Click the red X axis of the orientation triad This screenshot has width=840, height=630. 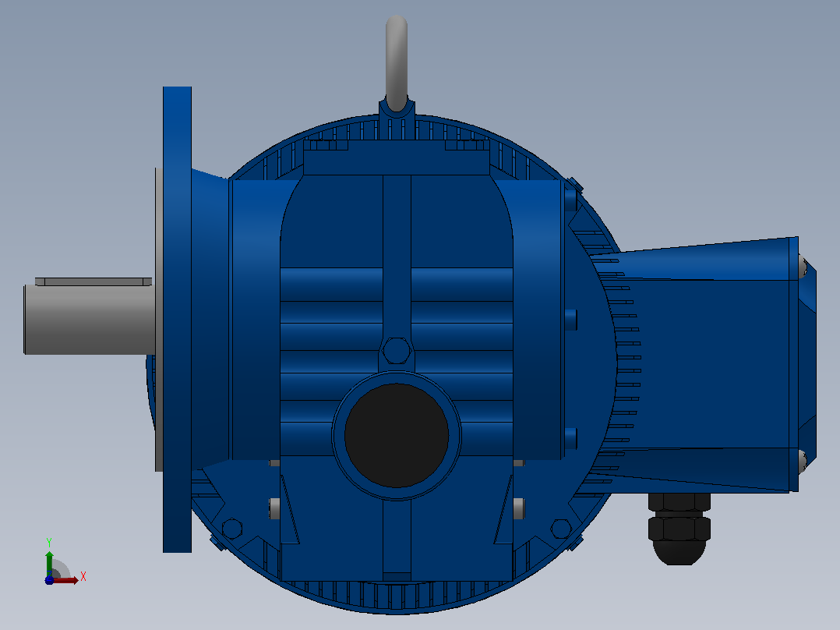click(65, 581)
